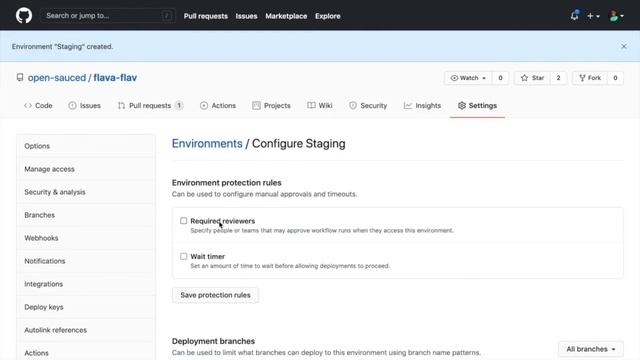This screenshot has width=640, height=360.
Task: Open Pull requests in top navigation
Action: [x=205, y=16]
